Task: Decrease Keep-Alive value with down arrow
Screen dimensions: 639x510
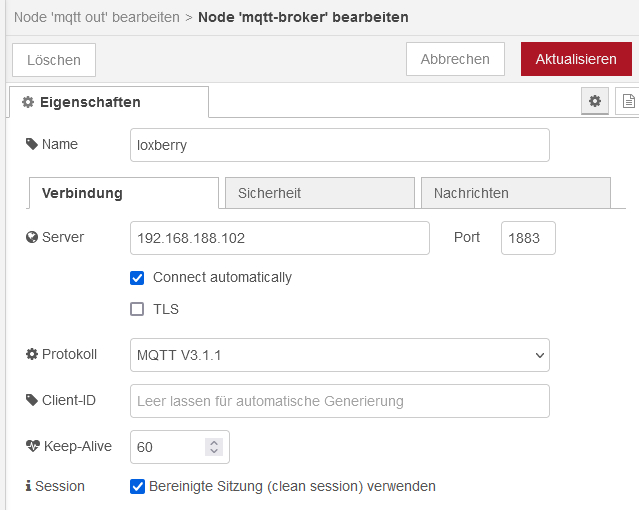Action: [x=213, y=452]
